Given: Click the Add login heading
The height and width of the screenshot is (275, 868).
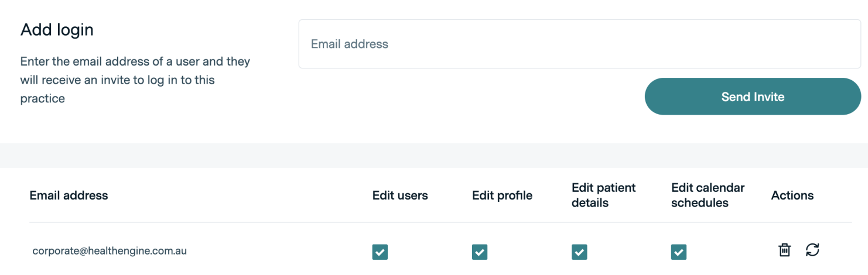Looking at the screenshot, I should click(x=57, y=30).
